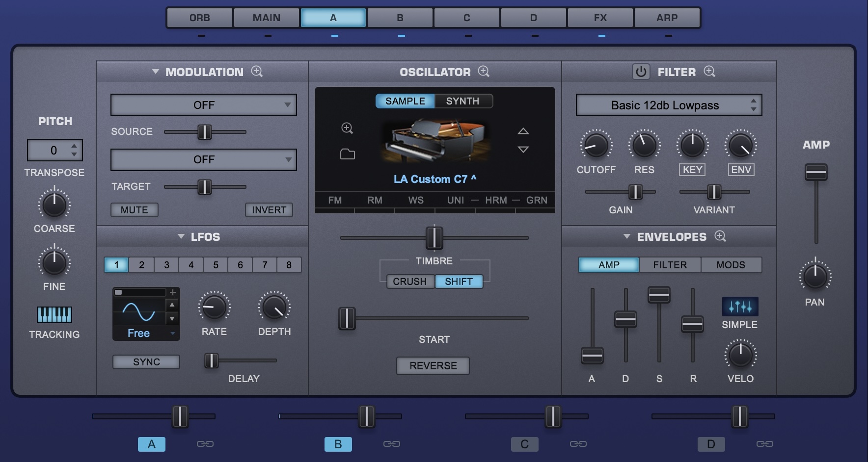868x462 pixels.
Task: Decrease Transpose value with down stepper
Action: [74, 154]
